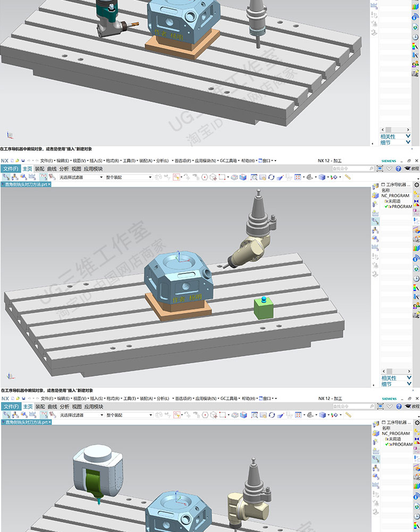
Task: Click the Machine Tool View icon in middle toolbar
Action: tap(14, 177)
